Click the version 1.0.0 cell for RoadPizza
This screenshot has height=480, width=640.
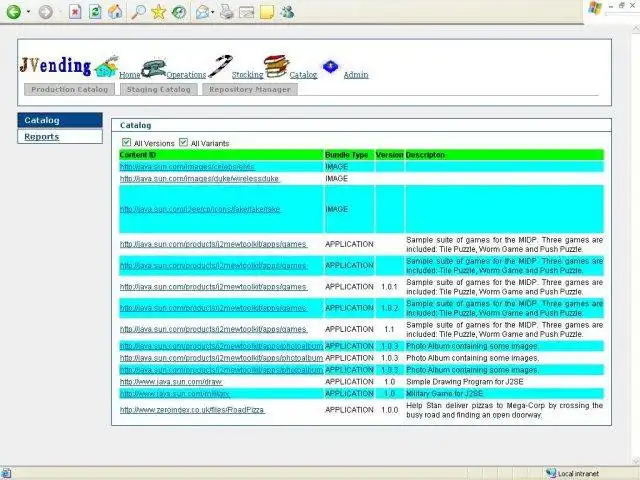[x=389, y=410]
